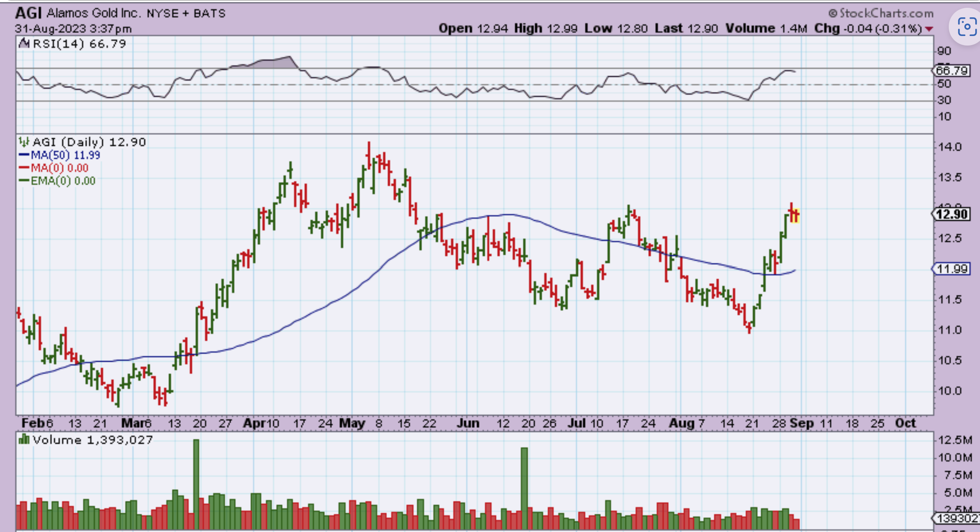Screen dimensions: 980x532
Task: Click the Sep label on date axis
Action: click(x=801, y=423)
